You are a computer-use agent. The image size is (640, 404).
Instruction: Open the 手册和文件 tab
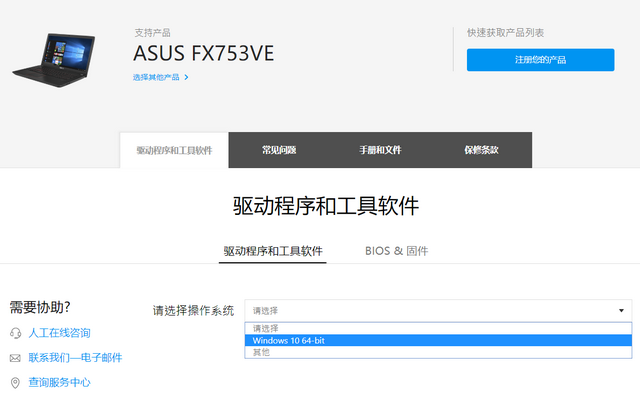(x=380, y=150)
